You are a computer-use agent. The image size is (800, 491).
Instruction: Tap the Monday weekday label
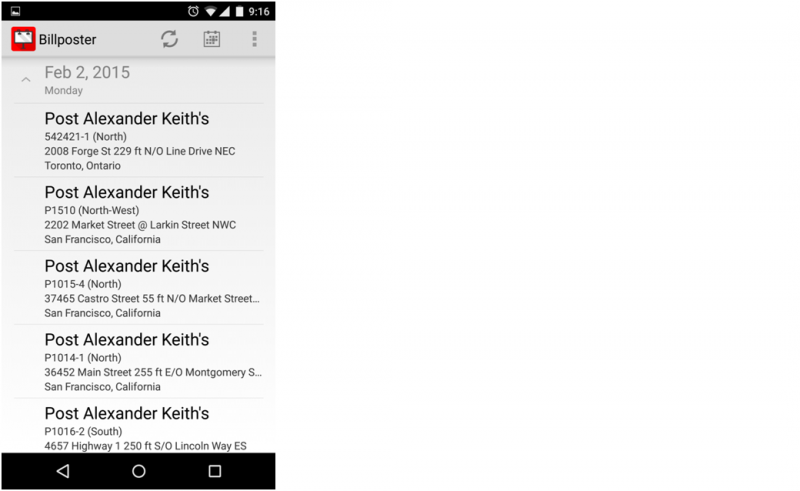tap(63, 90)
